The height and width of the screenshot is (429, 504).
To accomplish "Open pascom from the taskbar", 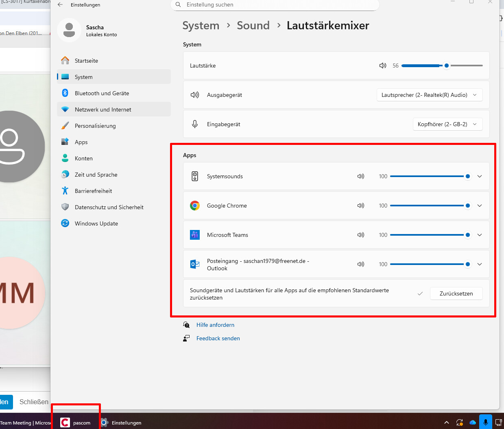I will point(76,422).
